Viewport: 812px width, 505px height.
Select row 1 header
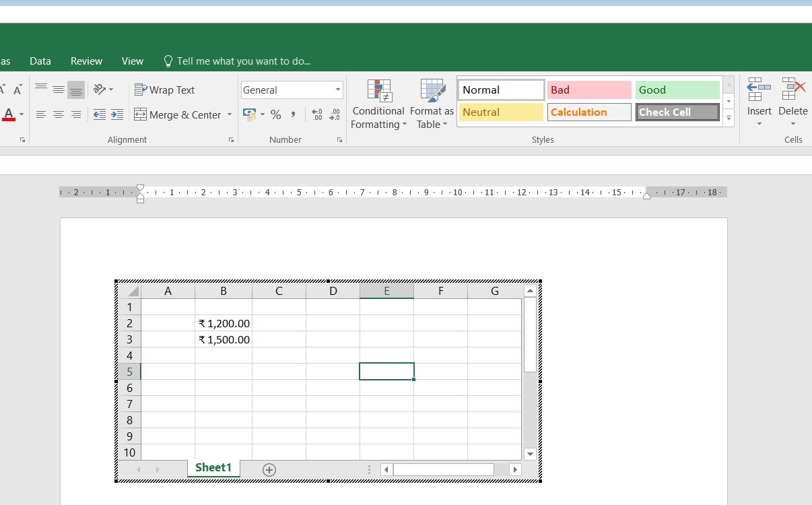[129, 307]
